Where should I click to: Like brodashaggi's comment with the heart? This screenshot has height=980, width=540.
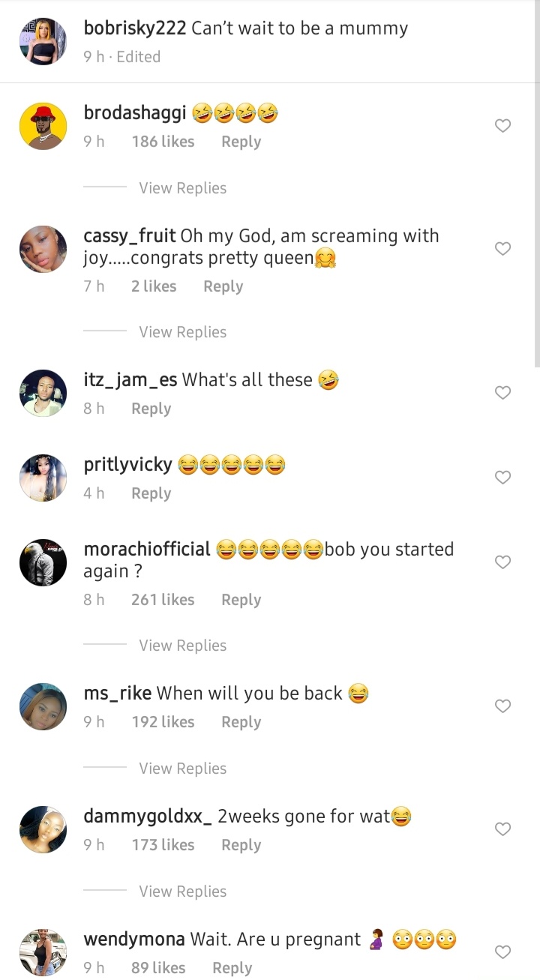pyautogui.click(x=502, y=126)
